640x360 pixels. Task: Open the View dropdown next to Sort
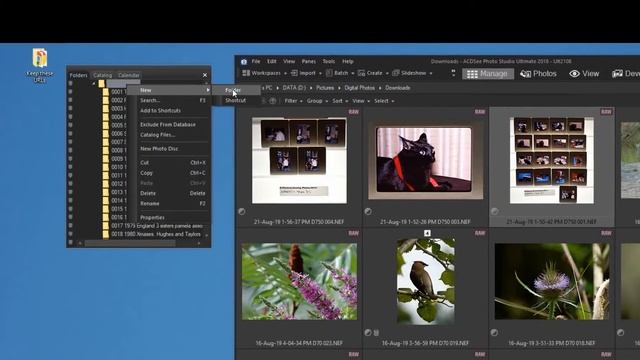[361, 101]
